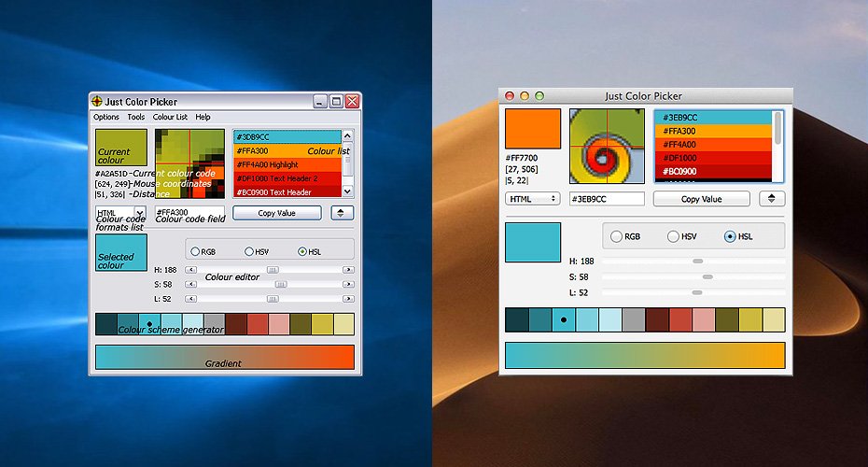Pick the pink scheme swatch in Windows window
868x467 pixels.
click(x=279, y=325)
